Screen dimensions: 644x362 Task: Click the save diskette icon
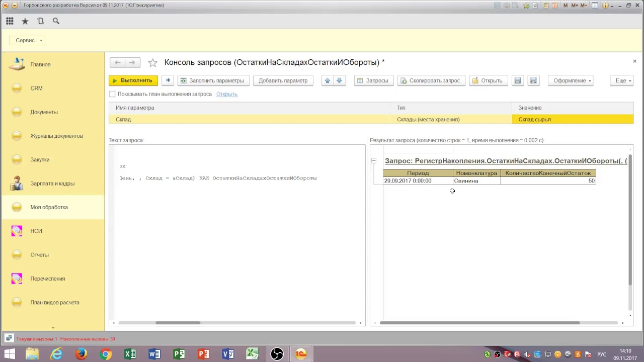[518, 80]
